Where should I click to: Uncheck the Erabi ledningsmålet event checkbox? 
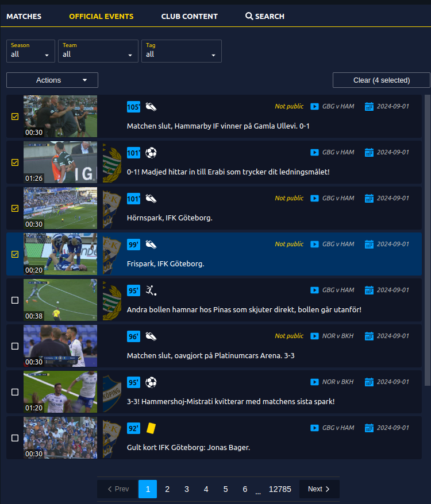coord(15,162)
